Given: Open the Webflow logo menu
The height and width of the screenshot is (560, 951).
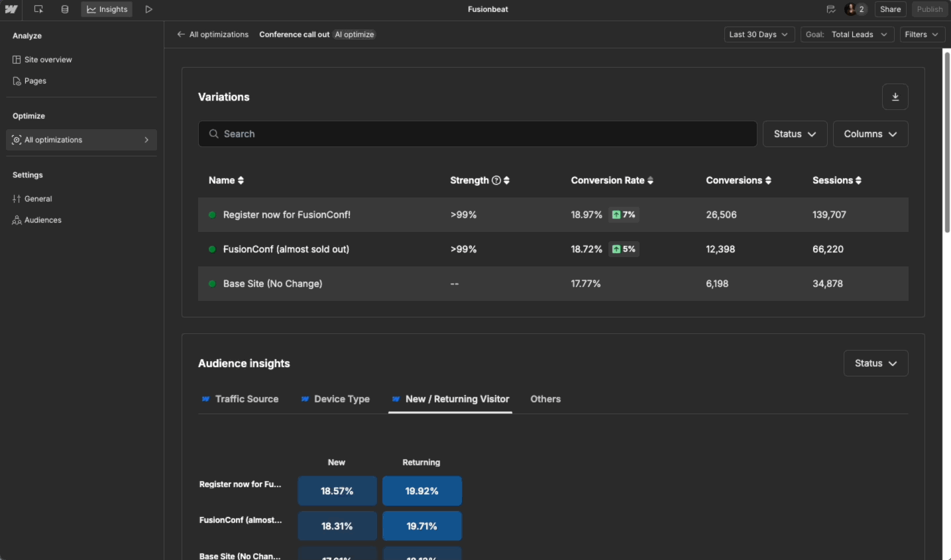Looking at the screenshot, I should 11,9.
